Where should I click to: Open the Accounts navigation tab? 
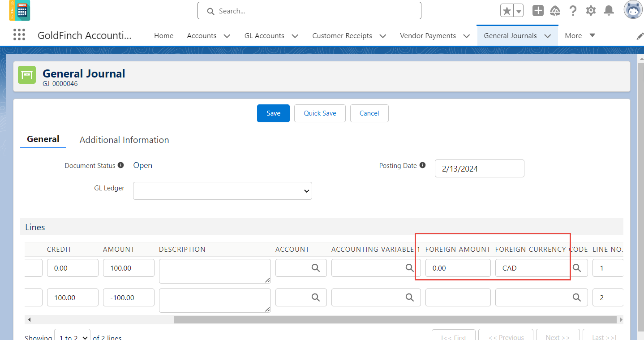coord(202,36)
